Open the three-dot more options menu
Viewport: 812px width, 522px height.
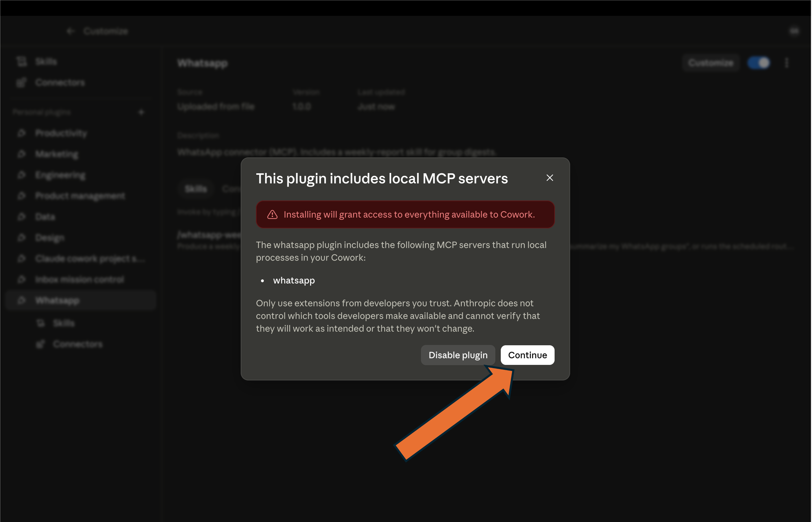[787, 63]
